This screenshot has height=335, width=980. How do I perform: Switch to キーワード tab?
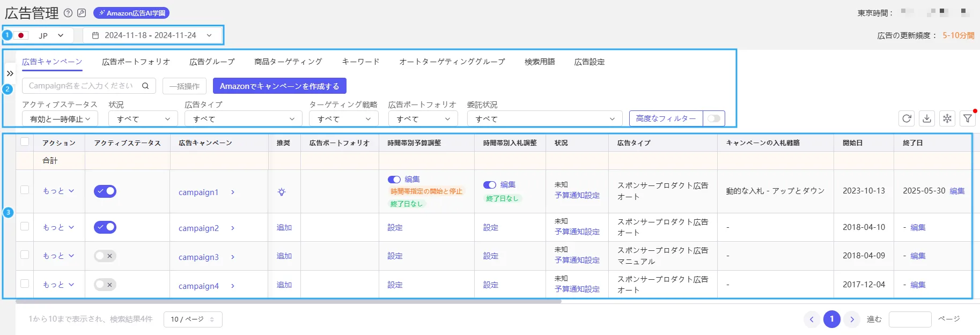[361, 62]
